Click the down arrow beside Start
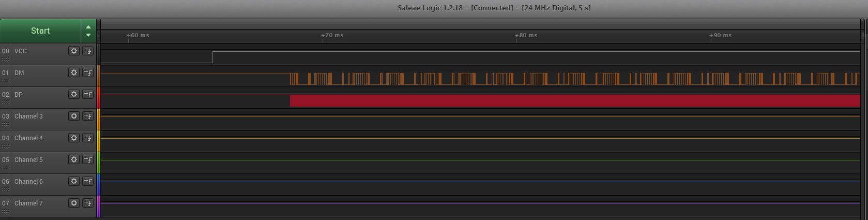868x220 pixels. pos(88,35)
